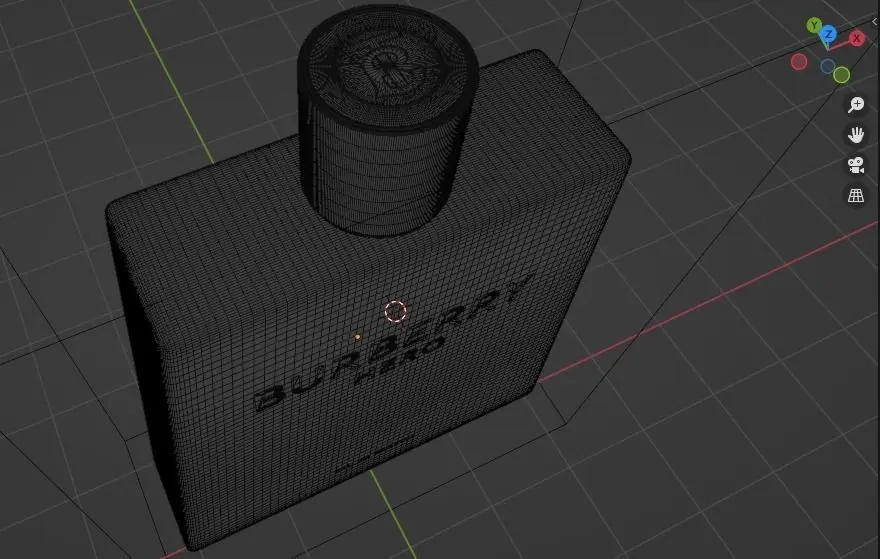
Task: Click the blue Z axis gizmo ball
Action: (828, 35)
